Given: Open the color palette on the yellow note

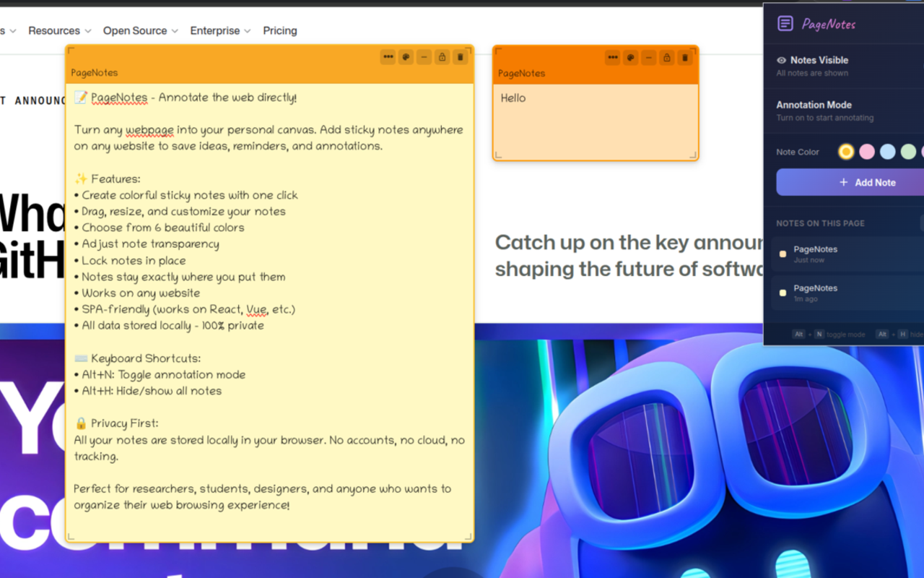Looking at the screenshot, I should [x=406, y=56].
